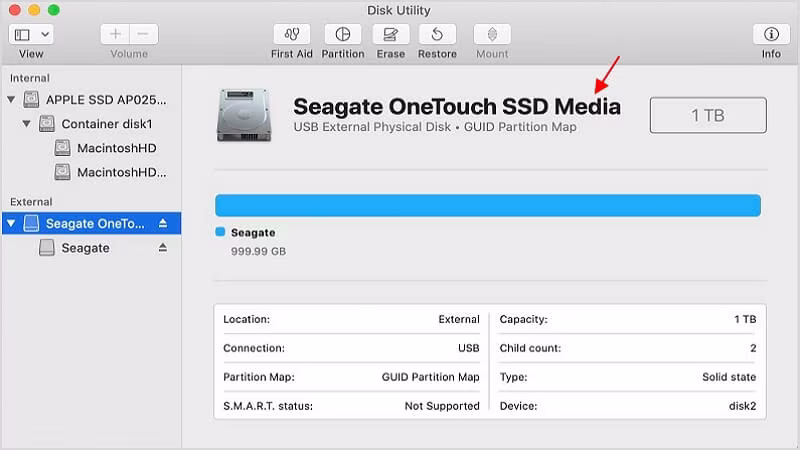The width and height of the screenshot is (800, 450).
Task: Run First Aid on the disk
Action: pos(291,35)
